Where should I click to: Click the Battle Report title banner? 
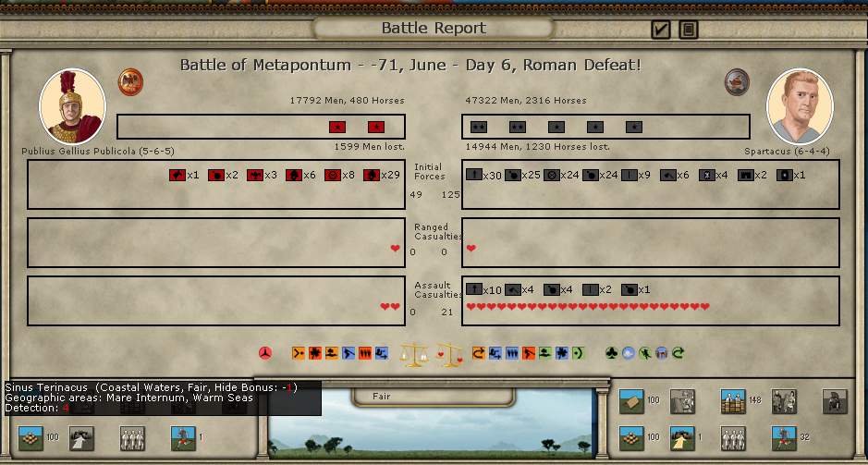pos(434,29)
